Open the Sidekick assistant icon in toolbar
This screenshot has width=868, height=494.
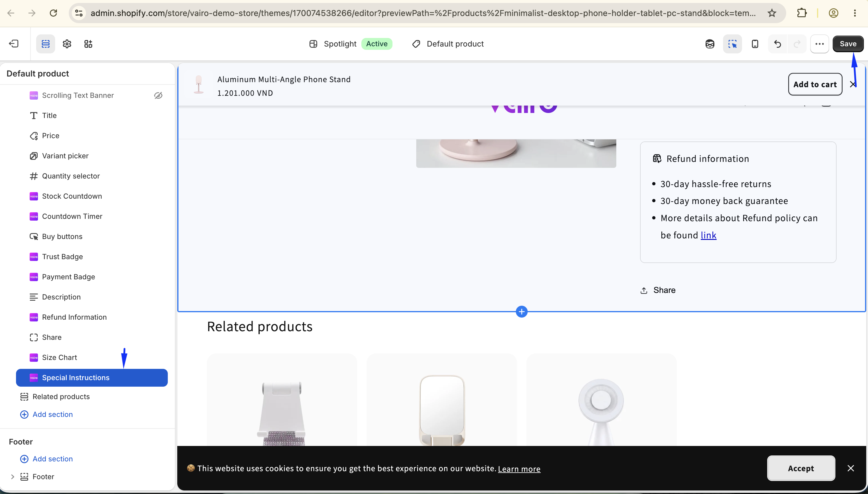point(710,44)
